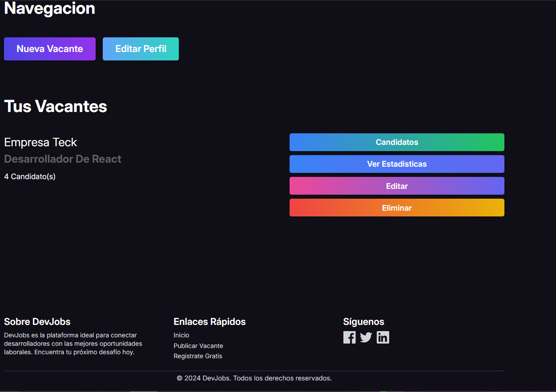
Task: Open the Publicar Vacante footer link
Action: [198, 346]
